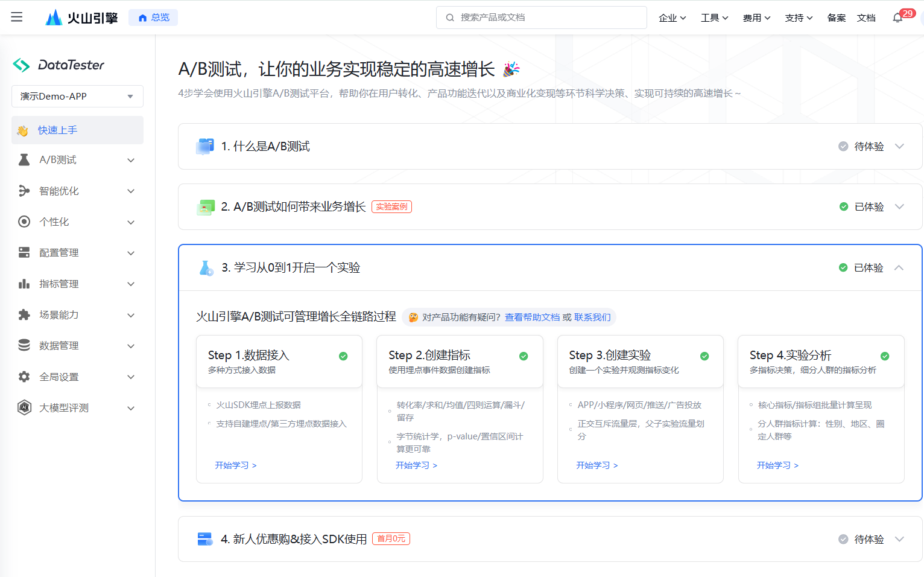The width and height of the screenshot is (924, 577).
Task: Click the Volcano Engine logo
Action: pos(81,18)
